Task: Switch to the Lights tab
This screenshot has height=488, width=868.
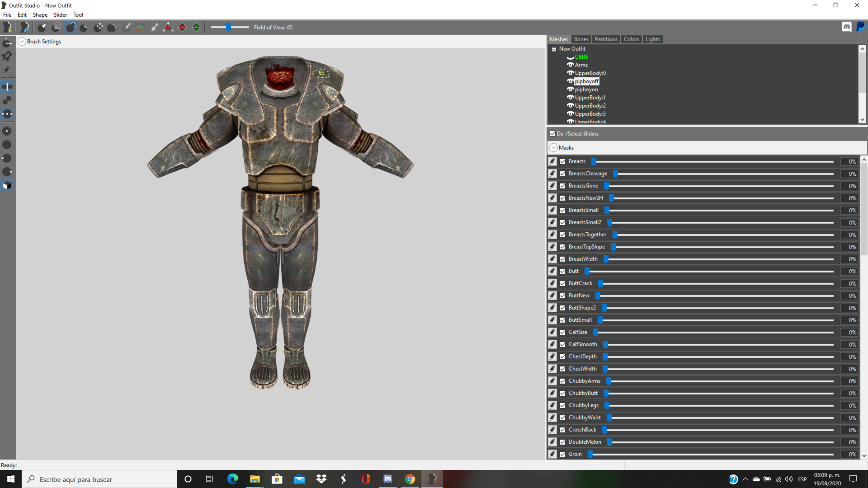Action: pos(652,39)
